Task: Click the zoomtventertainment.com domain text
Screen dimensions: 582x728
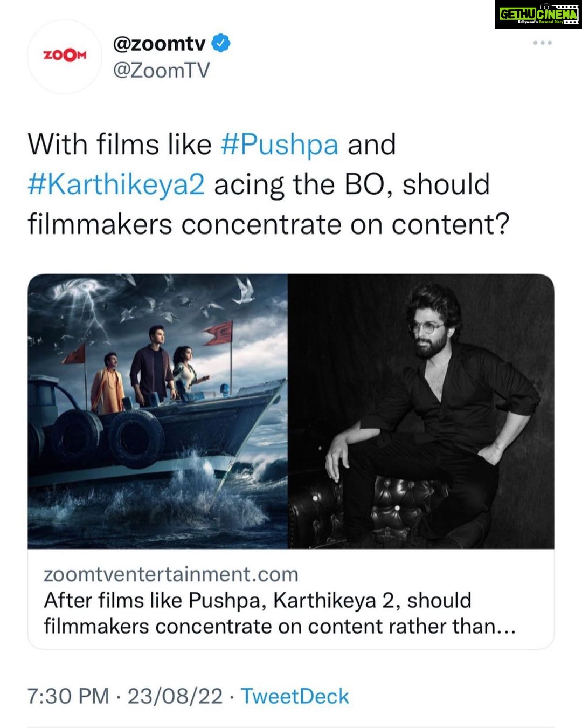Action: [171, 574]
